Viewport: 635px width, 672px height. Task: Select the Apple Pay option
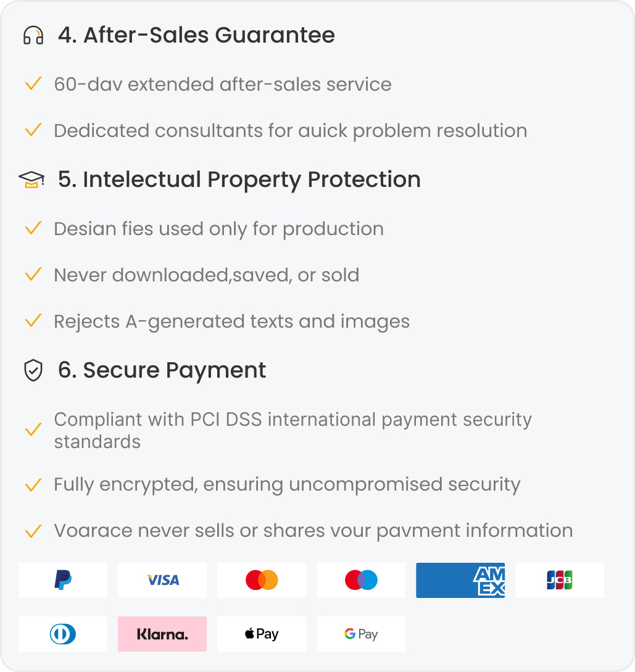pyautogui.click(x=262, y=634)
